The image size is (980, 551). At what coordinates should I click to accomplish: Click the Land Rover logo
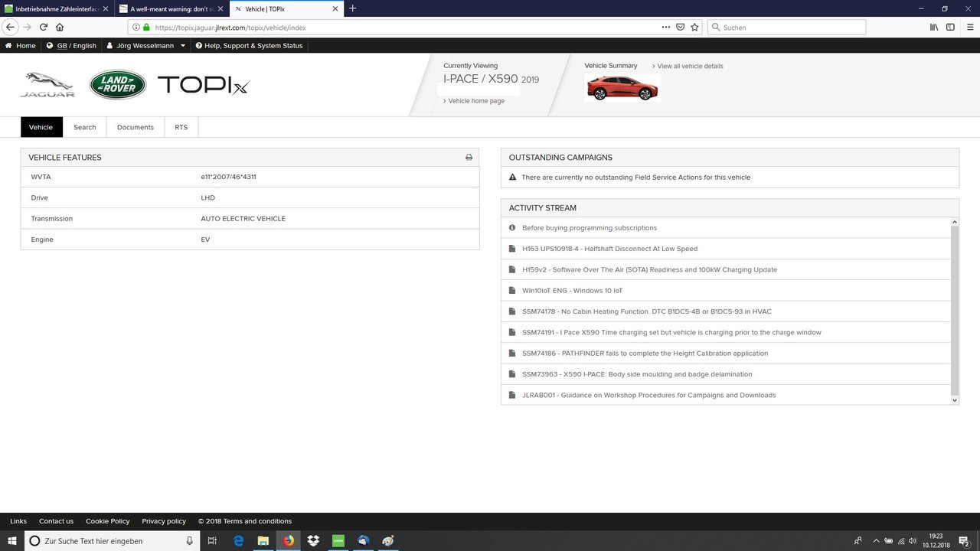pos(118,85)
